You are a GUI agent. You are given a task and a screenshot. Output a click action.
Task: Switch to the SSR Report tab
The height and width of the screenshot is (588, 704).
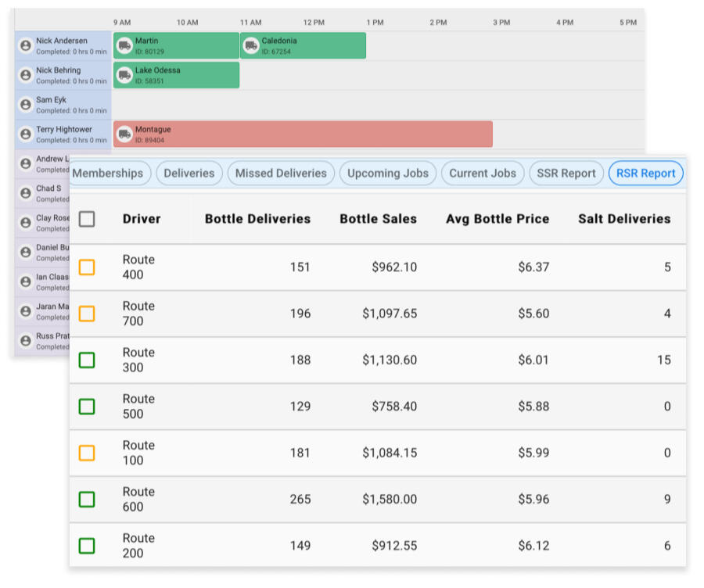[566, 174]
